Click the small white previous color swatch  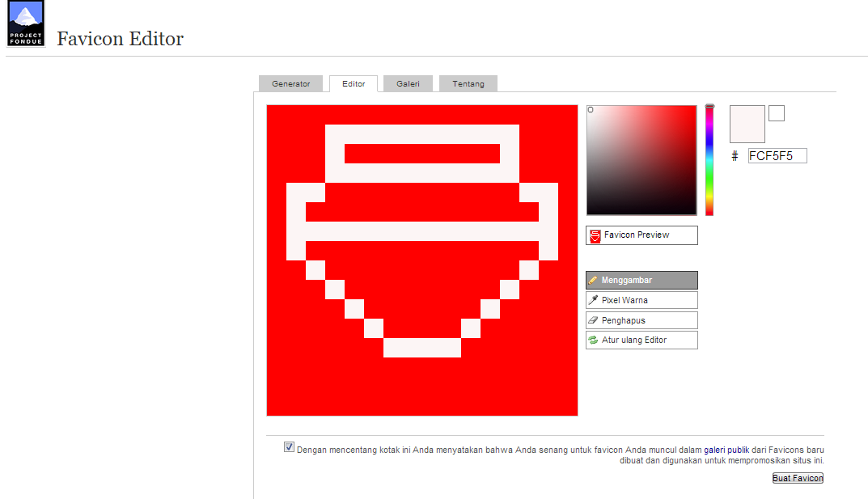tap(777, 113)
